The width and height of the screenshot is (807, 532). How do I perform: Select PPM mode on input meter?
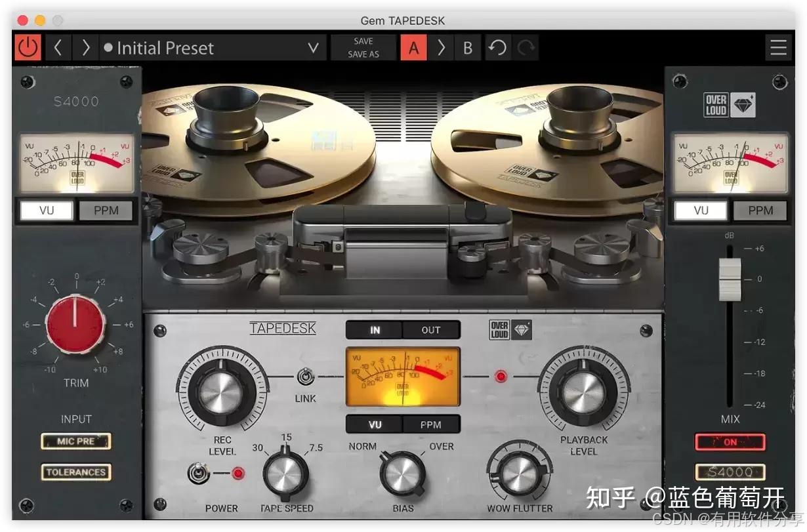tap(106, 211)
